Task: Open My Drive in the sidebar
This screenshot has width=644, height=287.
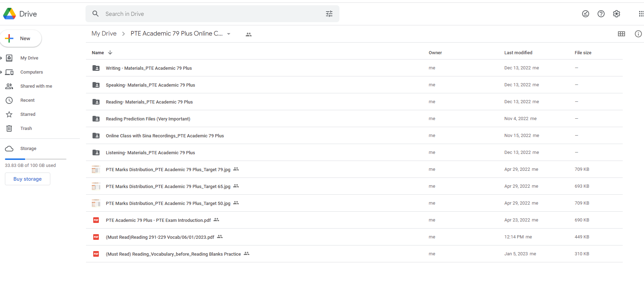Action: (x=29, y=58)
